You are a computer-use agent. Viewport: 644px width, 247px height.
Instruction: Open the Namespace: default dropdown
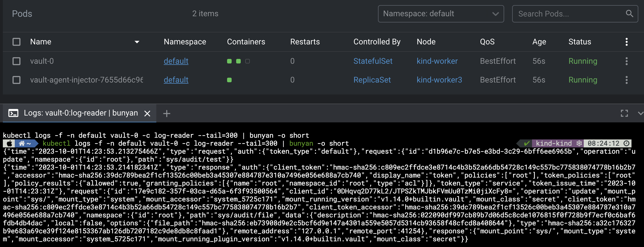(441, 14)
